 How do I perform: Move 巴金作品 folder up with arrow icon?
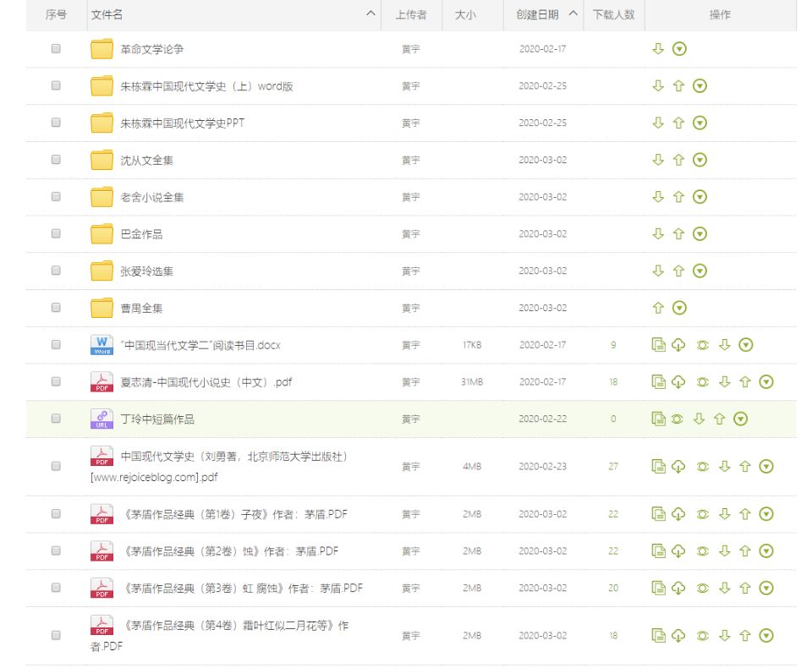678,234
